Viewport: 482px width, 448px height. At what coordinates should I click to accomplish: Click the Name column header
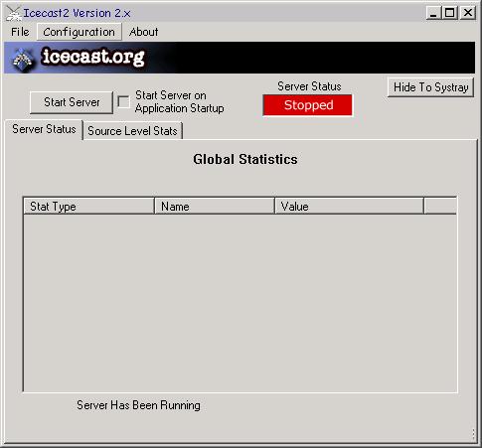tap(215, 207)
